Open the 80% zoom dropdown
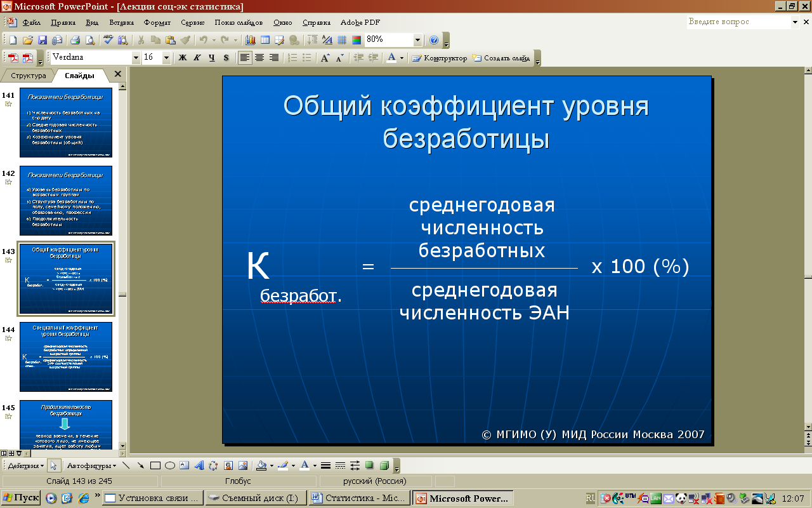This screenshot has height=508, width=812. 417,39
